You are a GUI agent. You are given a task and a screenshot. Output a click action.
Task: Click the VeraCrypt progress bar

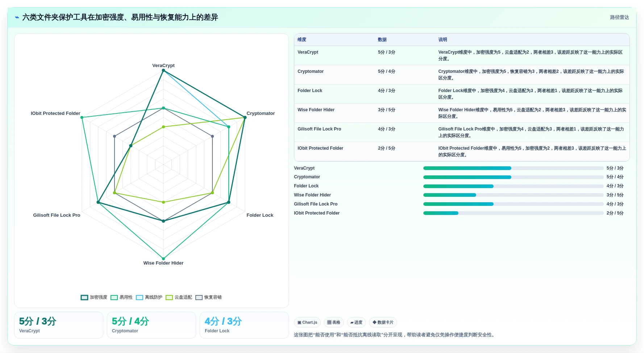(513, 168)
